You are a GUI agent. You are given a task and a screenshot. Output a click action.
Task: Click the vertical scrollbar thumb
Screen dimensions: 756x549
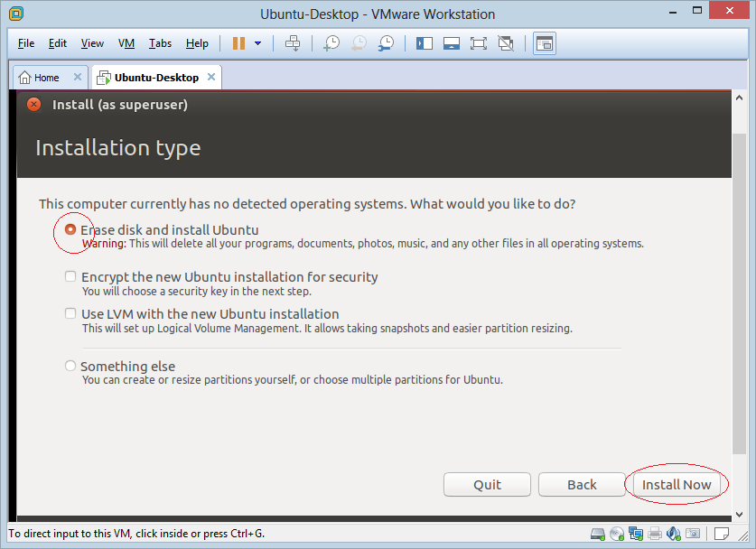[x=739, y=293]
